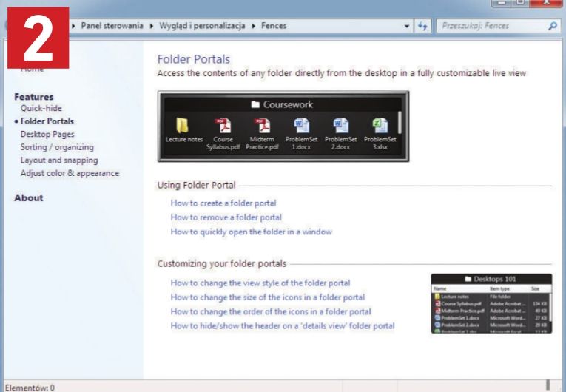Click the Course Syllabus.pdf icon
This screenshot has height=392, width=566.
(x=223, y=125)
